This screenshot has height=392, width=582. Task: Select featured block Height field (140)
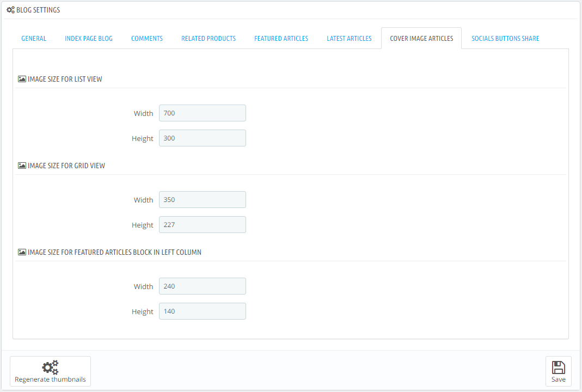pos(203,311)
